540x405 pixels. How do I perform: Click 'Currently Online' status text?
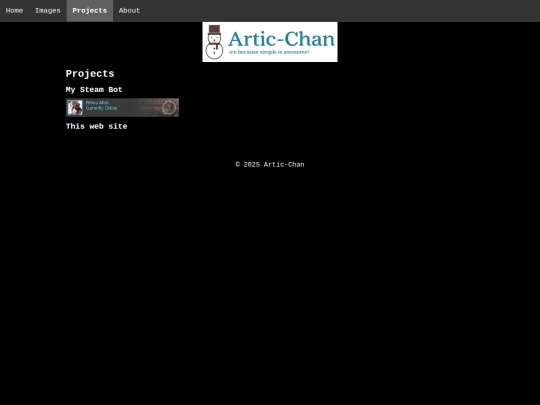click(101, 108)
